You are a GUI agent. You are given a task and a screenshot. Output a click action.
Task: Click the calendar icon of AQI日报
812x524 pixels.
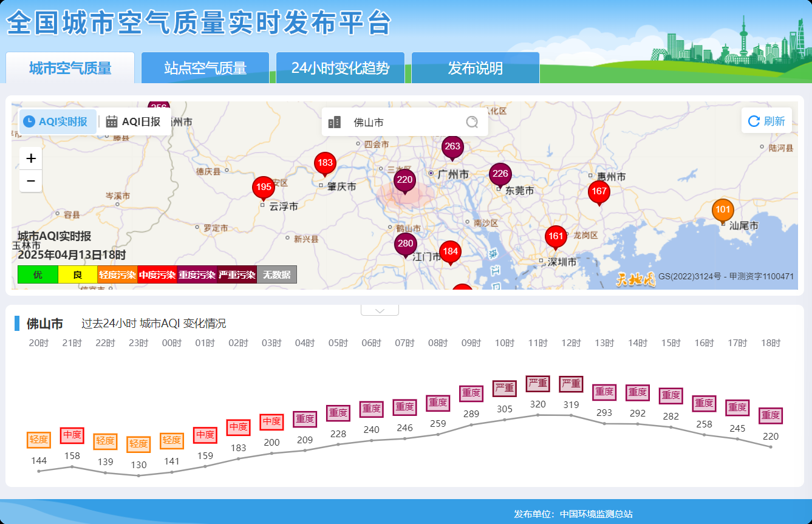pos(112,121)
